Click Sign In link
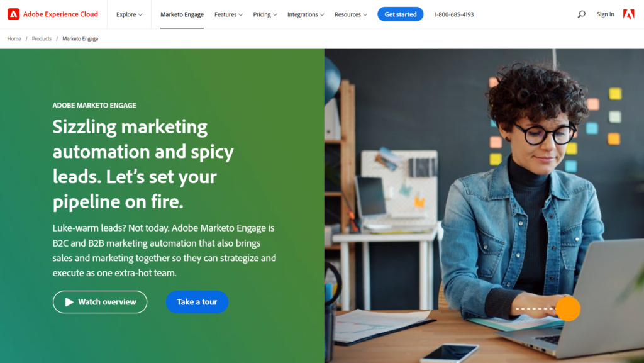The image size is (644, 363). pyautogui.click(x=606, y=14)
